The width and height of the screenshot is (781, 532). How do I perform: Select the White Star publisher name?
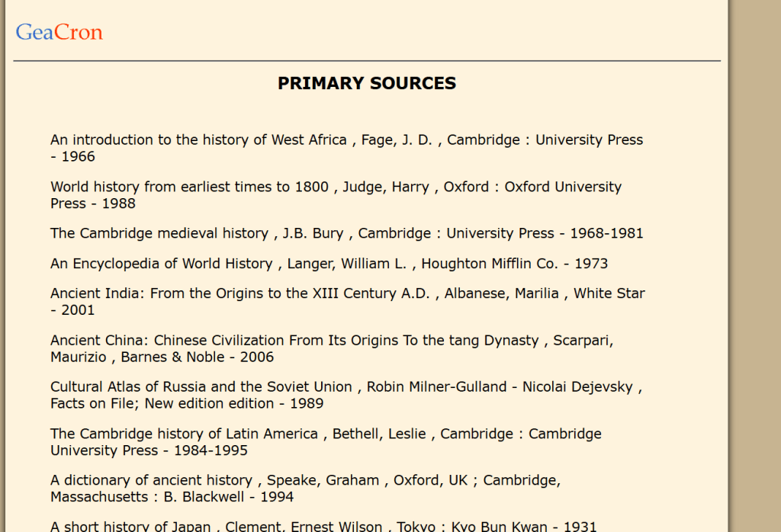(609, 293)
